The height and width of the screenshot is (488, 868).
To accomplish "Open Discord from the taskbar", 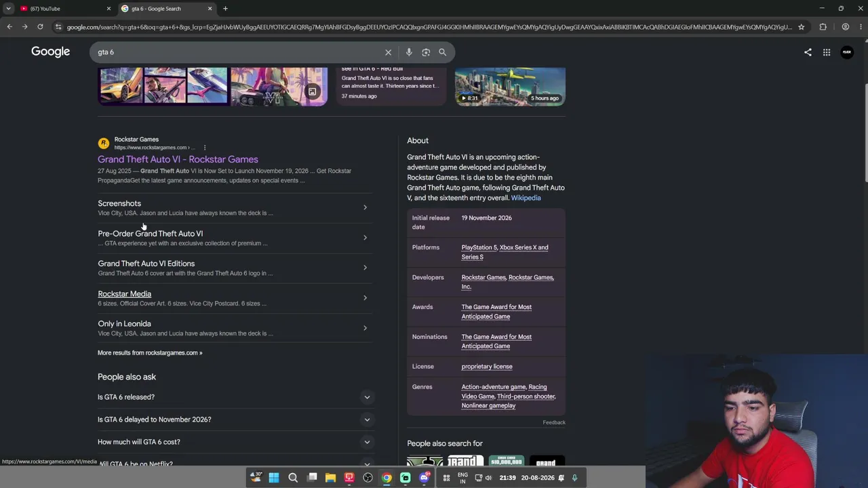I will 425,478.
